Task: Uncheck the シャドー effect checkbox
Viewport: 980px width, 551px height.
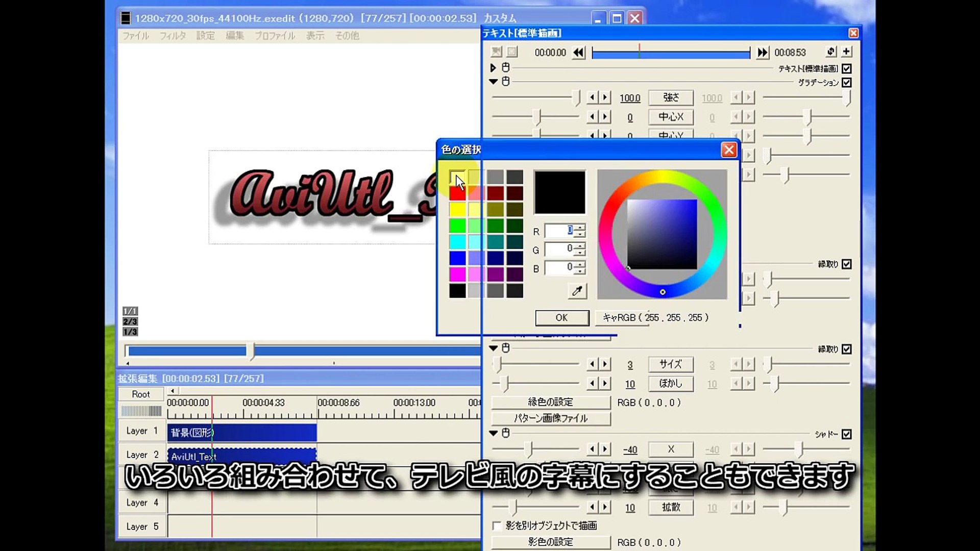Action: [x=847, y=434]
